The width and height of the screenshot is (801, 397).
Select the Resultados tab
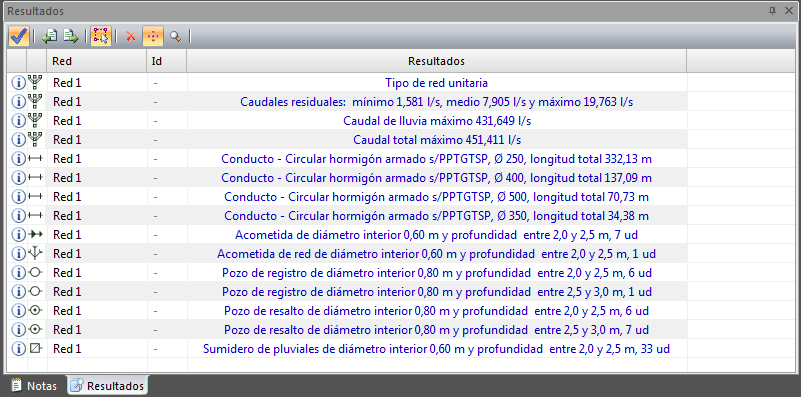pos(108,386)
